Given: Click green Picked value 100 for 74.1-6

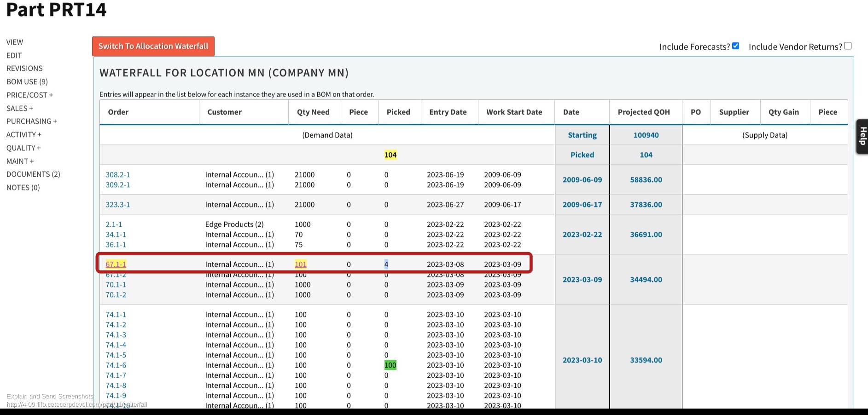Looking at the screenshot, I should 390,365.
